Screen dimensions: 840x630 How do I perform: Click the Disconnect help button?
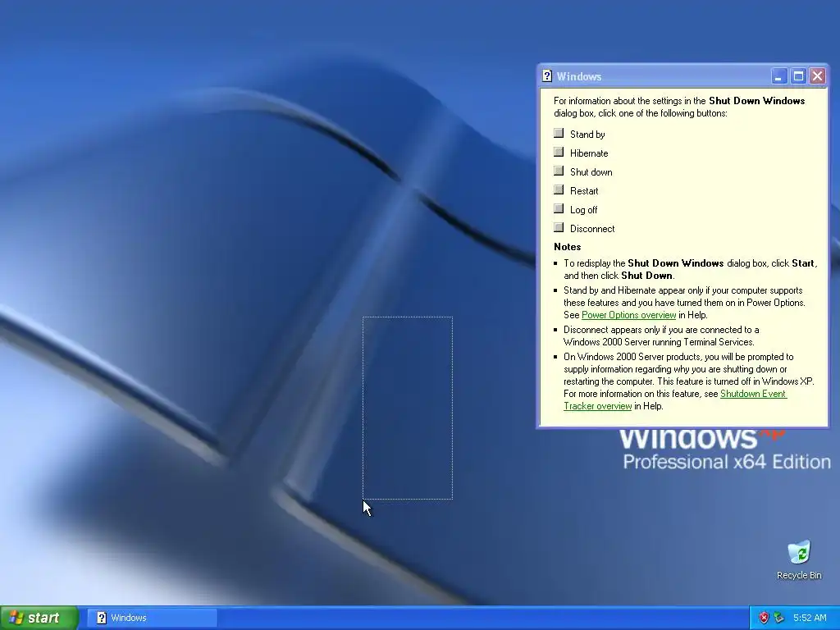point(559,228)
